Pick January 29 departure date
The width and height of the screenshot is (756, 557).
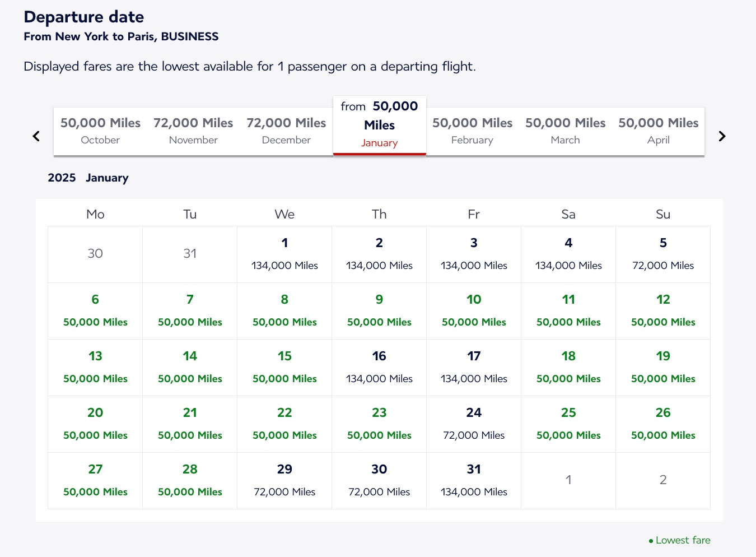[284, 480]
